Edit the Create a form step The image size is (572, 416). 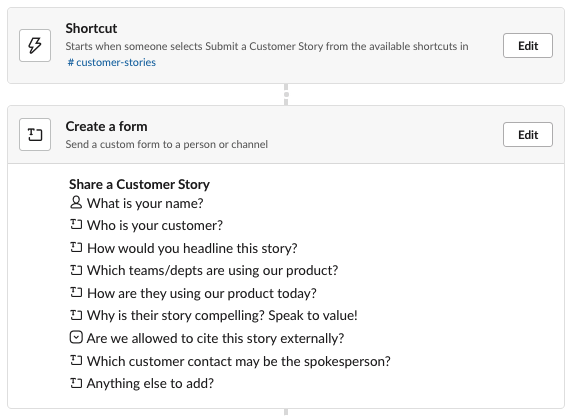click(527, 135)
